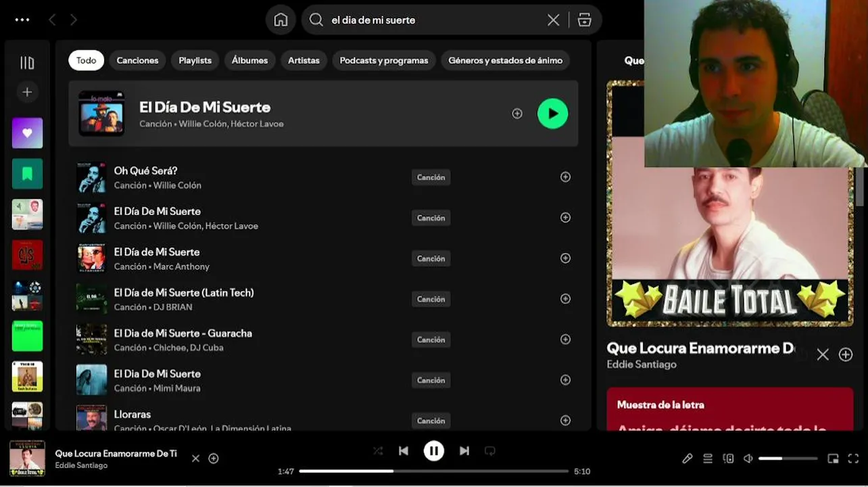Select the Canciones filter chip
868x487 pixels.
pos(137,60)
